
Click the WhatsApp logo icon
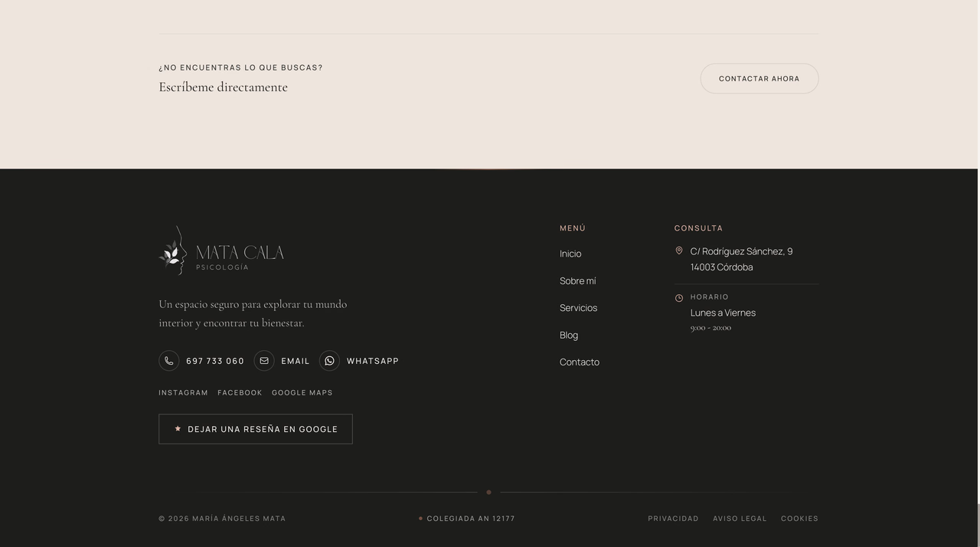329,361
